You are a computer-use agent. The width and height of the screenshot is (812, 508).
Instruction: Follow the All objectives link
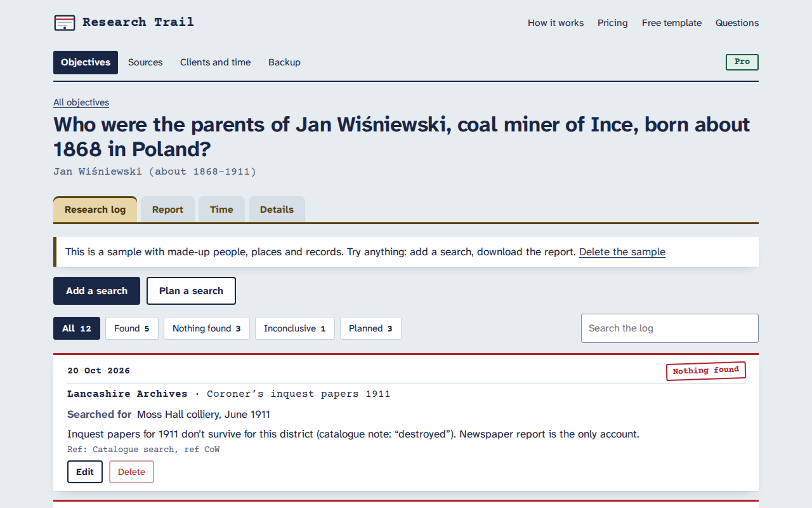point(81,102)
